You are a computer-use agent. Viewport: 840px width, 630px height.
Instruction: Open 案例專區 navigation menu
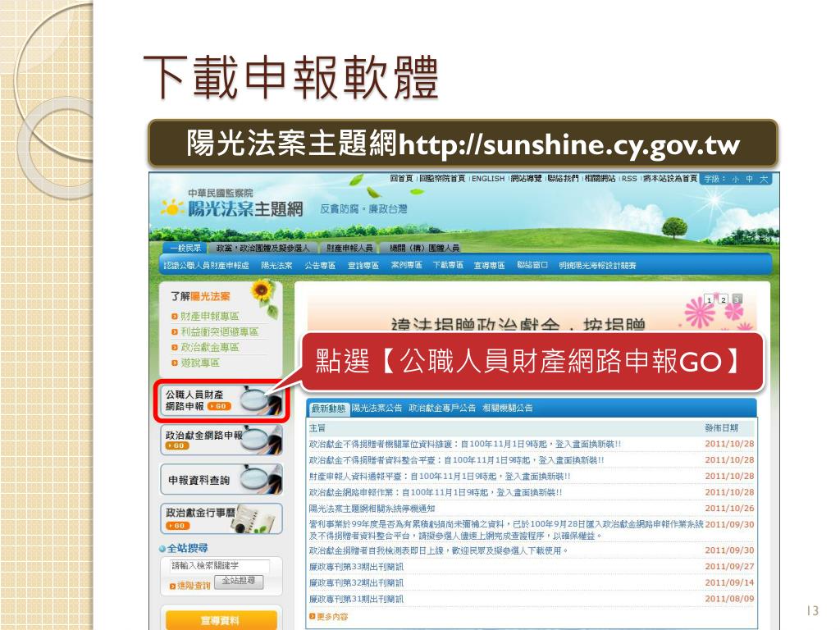tap(406, 265)
